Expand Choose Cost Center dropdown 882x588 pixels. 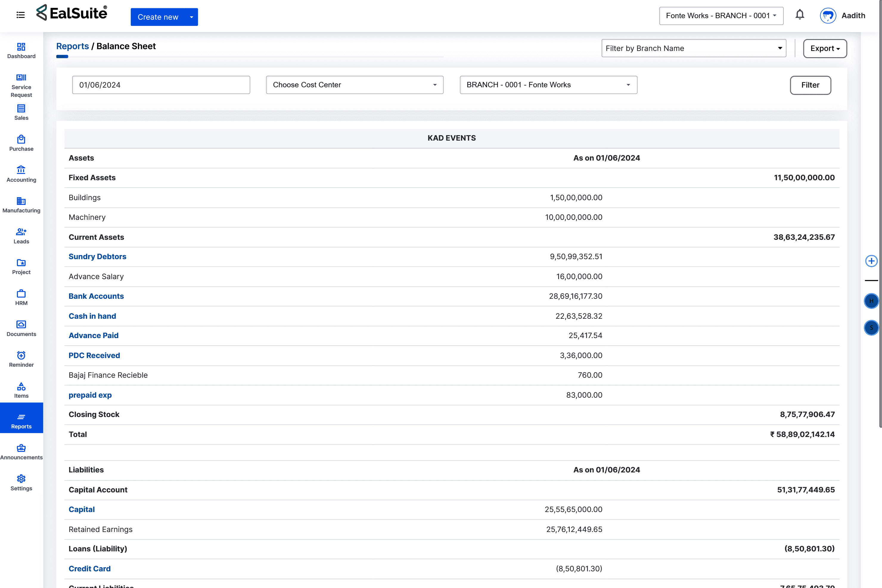(x=355, y=85)
